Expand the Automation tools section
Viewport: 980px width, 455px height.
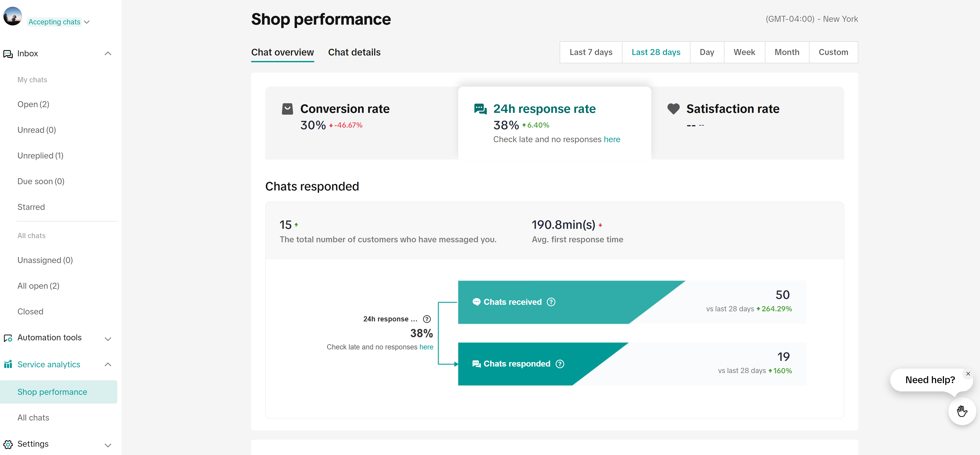point(108,339)
